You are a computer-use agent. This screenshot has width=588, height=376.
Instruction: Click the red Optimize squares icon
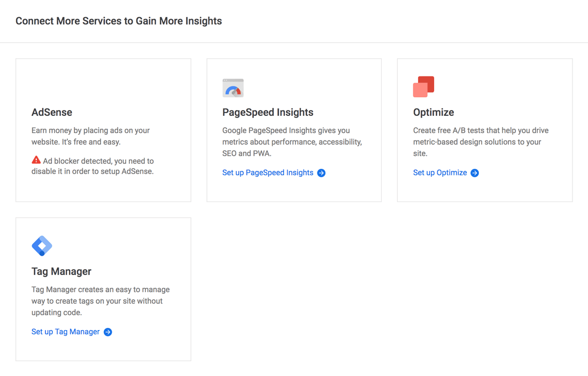pos(423,87)
